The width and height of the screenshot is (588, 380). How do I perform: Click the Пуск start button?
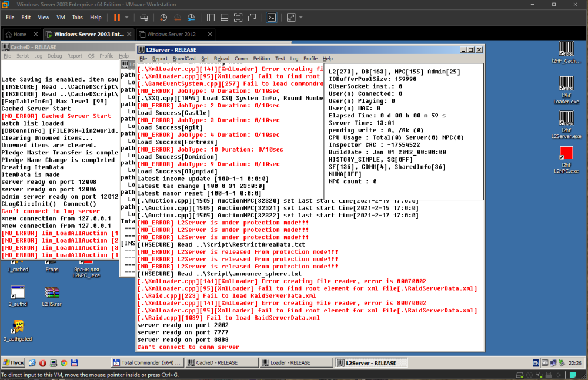pyautogui.click(x=14, y=363)
